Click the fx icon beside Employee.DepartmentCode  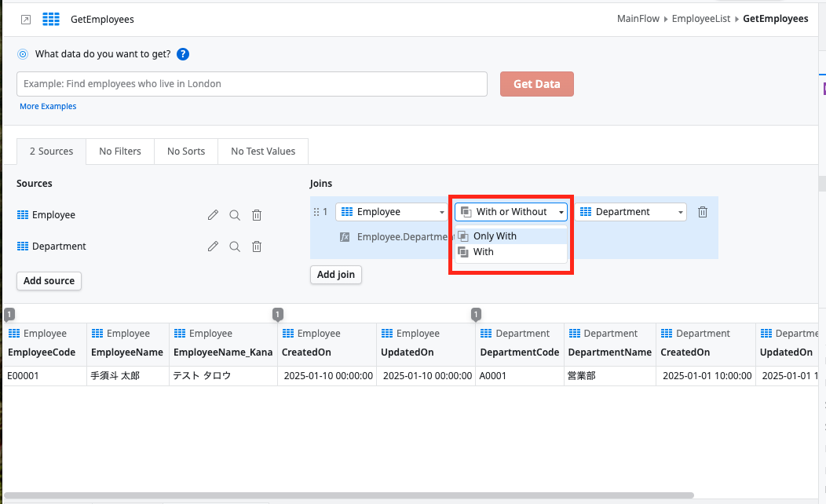[345, 236]
